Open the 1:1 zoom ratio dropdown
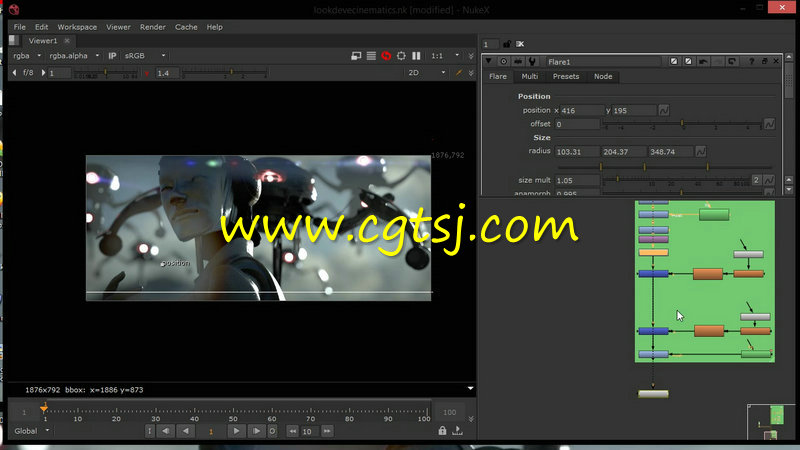This screenshot has height=450, width=800. point(445,56)
